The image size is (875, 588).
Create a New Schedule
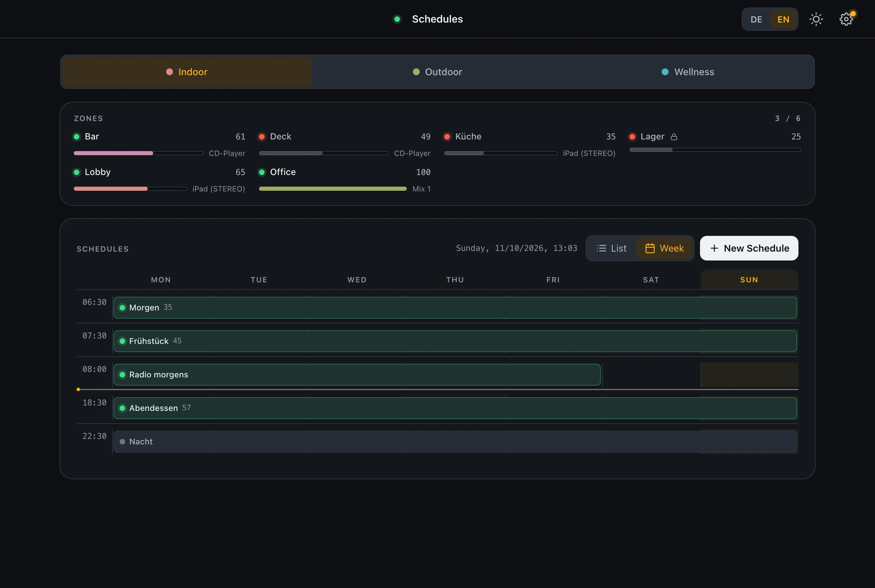tap(749, 248)
